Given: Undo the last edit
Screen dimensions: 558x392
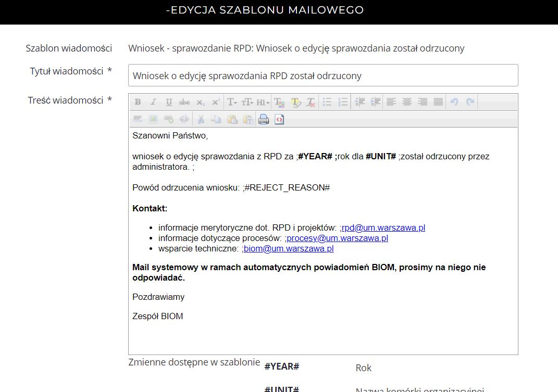Looking at the screenshot, I should 454,102.
